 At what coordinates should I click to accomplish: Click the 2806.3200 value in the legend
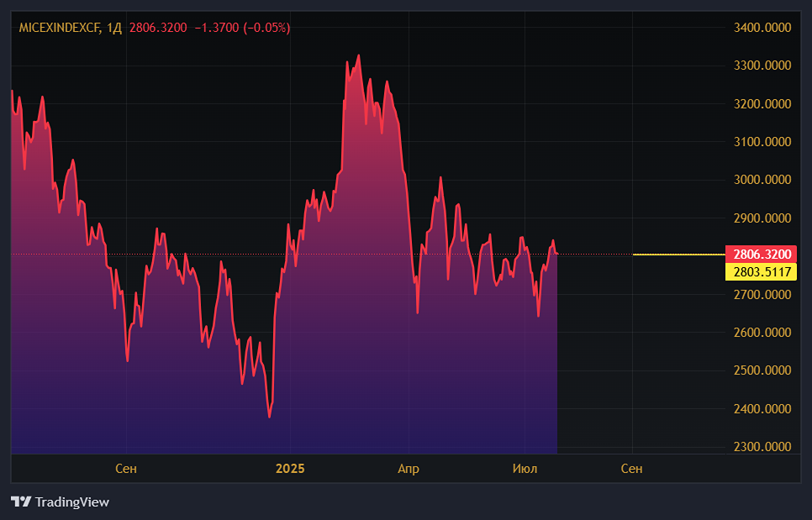pos(158,28)
